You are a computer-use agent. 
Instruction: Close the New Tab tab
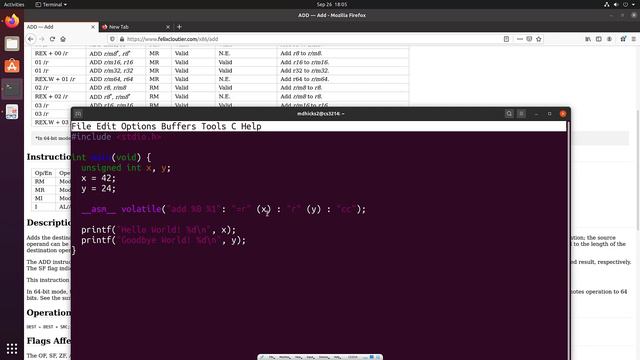pyautogui.click(x=168, y=27)
